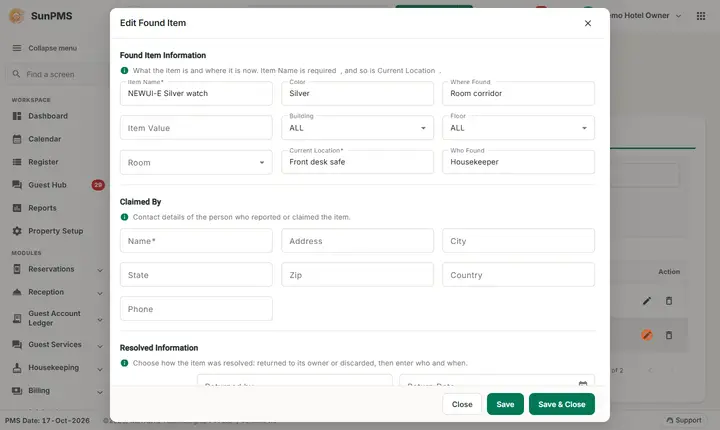Click the green Save button
This screenshot has width=720, height=430.
[505, 404]
